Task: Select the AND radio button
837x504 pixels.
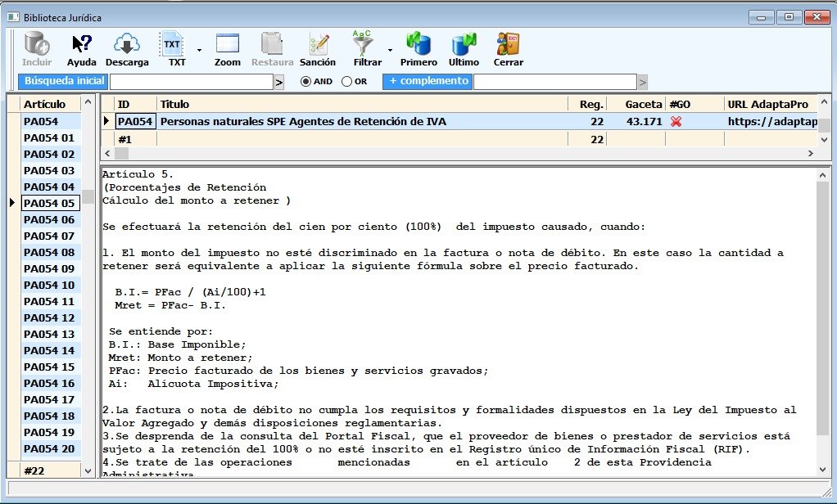Action: (x=306, y=82)
